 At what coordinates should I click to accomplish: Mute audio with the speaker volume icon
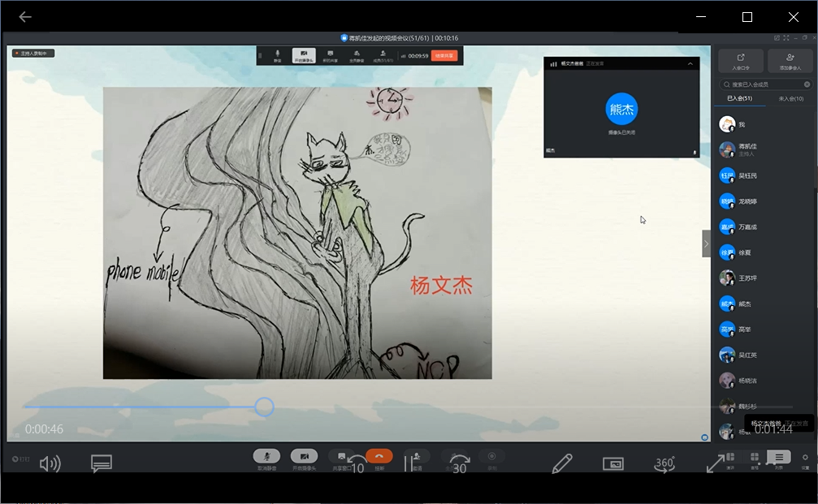coord(50,463)
